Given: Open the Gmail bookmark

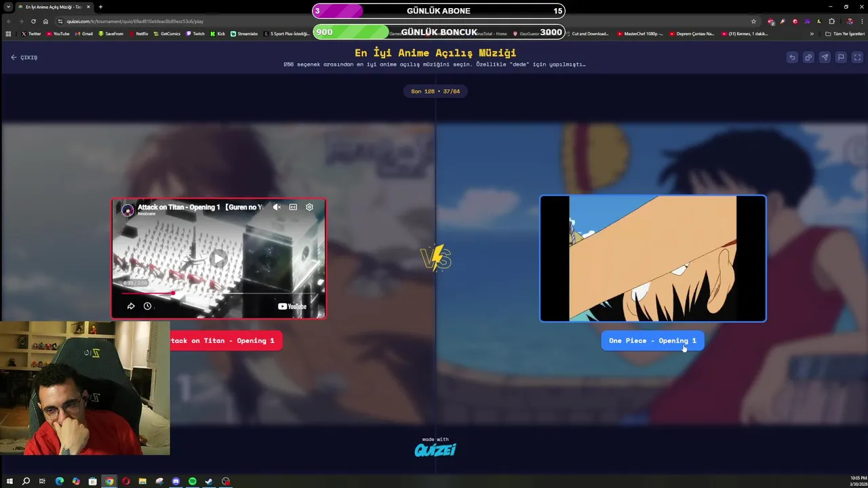Looking at the screenshot, I should tap(84, 34).
